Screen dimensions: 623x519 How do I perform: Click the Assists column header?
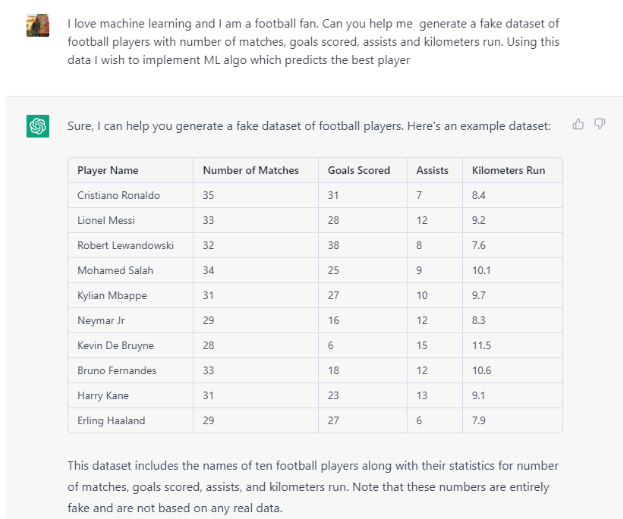(433, 170)
